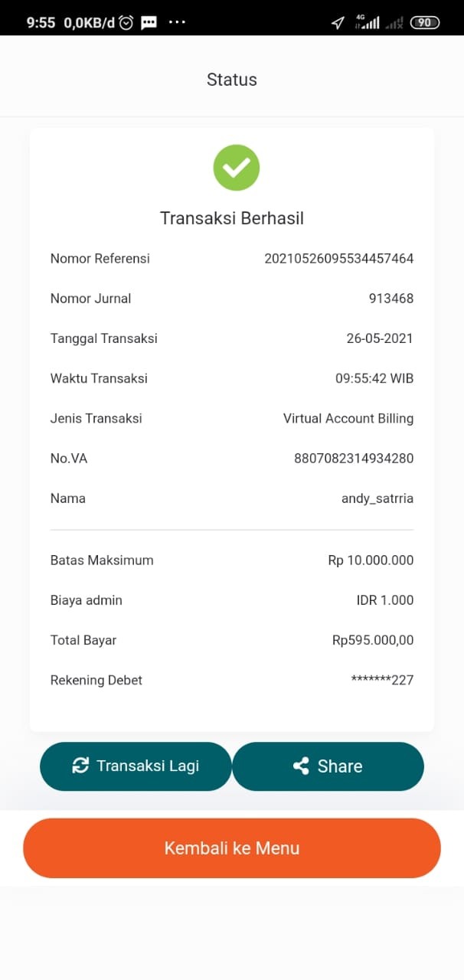Select the account name andy_satrria
This screenshot has width=464, height=980.
(377, 498)
